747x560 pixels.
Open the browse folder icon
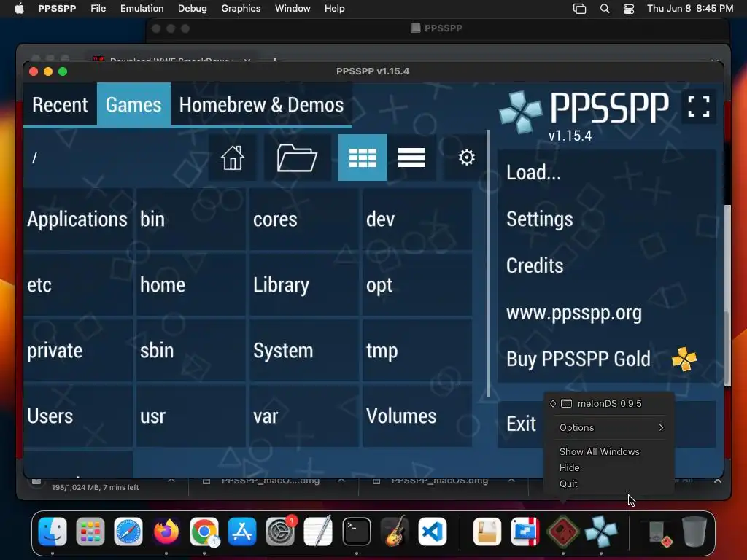[297, 157]
